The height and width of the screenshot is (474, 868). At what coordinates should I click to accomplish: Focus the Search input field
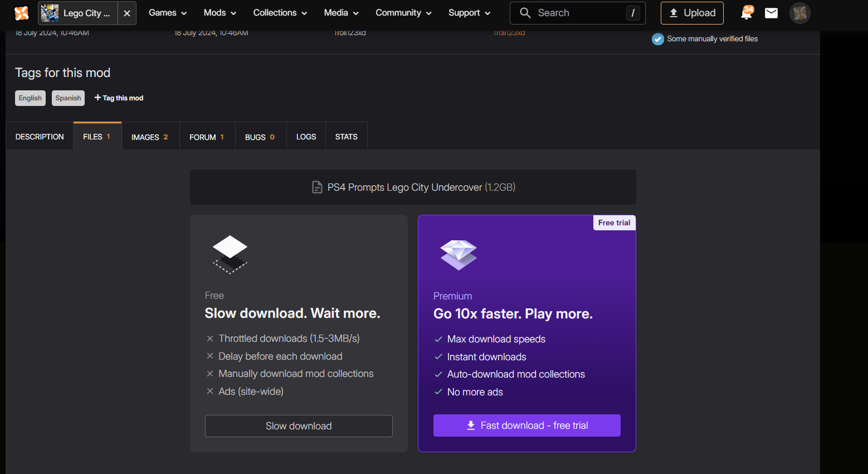pos(578,13)
